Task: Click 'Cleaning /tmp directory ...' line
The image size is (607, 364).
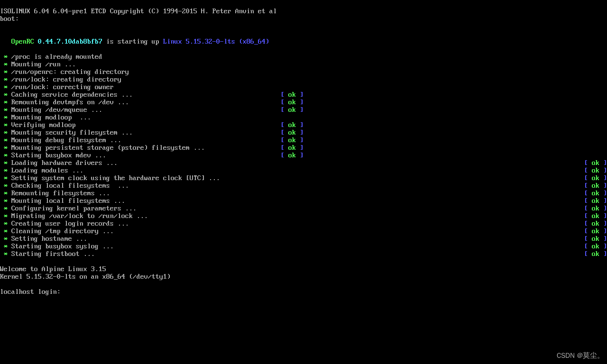Action: pyautogui.click(x=59, y=231)
